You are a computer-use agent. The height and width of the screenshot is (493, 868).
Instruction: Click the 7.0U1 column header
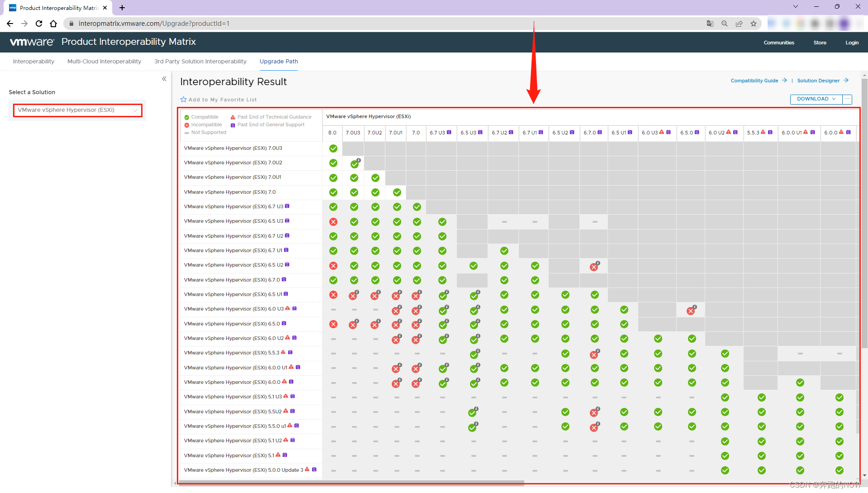tap(396, 133)
